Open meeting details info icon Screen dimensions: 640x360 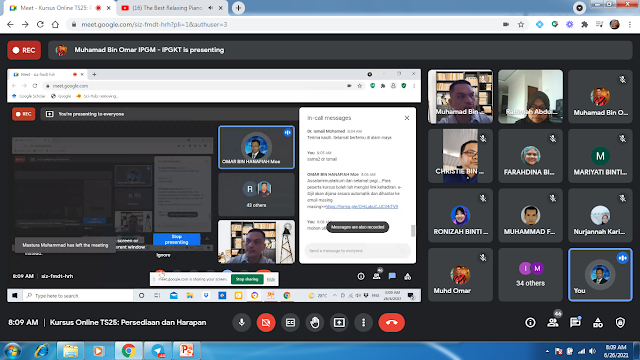(x=530, y=322)
